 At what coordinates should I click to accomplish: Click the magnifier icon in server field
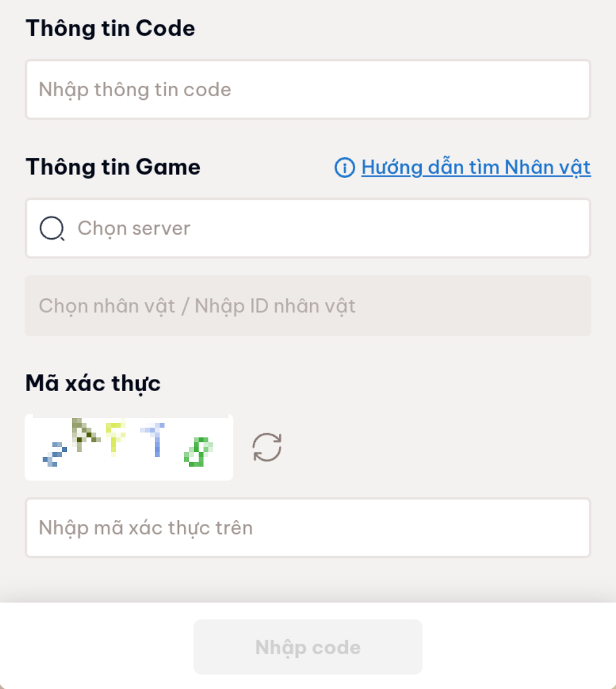coord(51,228)
